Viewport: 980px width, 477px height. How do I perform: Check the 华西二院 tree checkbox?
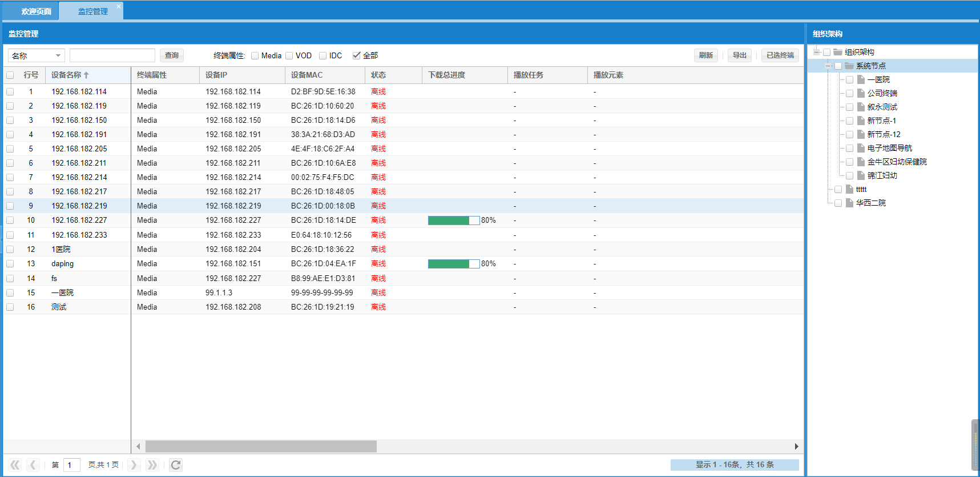pyautogui.click(x=838, y=203)
